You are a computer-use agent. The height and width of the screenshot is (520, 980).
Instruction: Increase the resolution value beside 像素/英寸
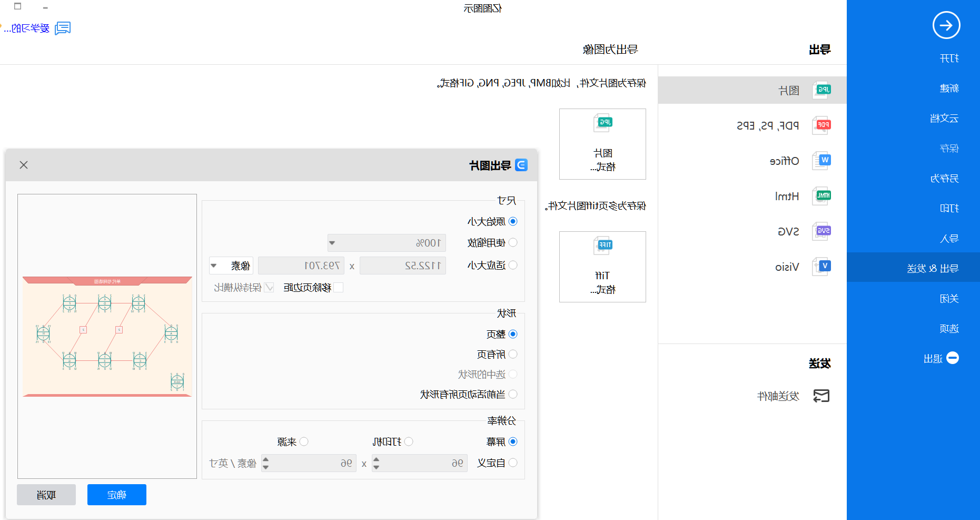265,459
